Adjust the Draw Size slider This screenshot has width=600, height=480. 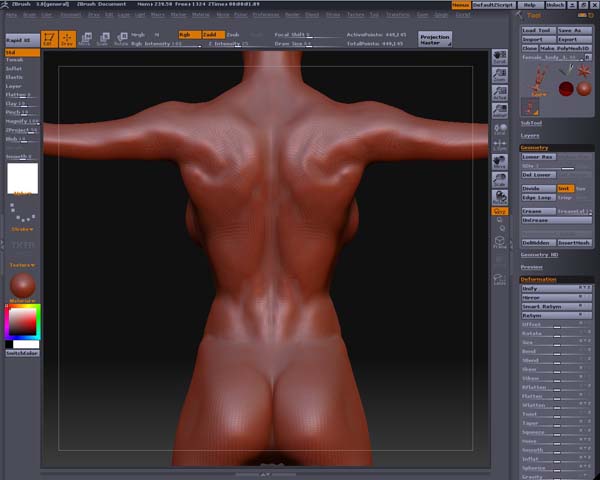pos(308,44)
